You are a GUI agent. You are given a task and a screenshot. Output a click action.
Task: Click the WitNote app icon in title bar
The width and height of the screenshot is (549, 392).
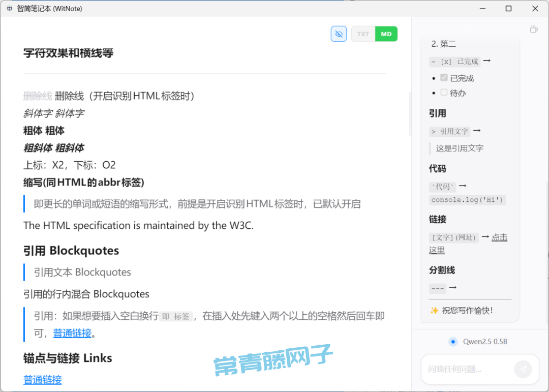[10, 9]
